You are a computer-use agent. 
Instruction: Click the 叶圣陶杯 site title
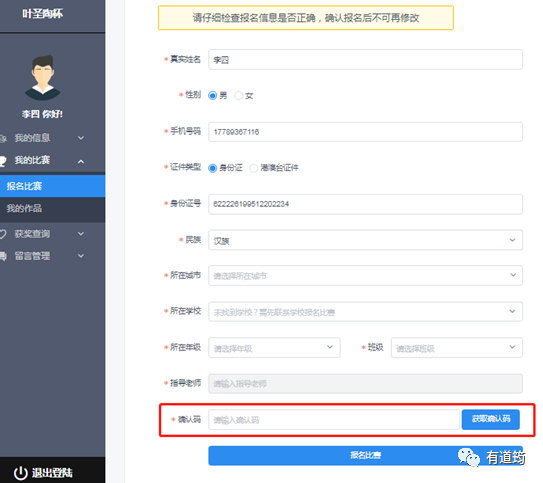43,14
